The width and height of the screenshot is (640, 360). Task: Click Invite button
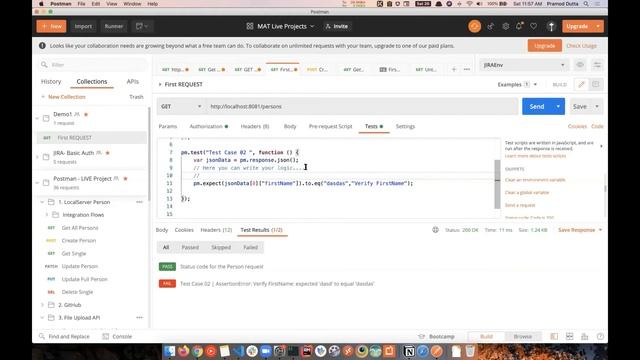tap(337, 26)
